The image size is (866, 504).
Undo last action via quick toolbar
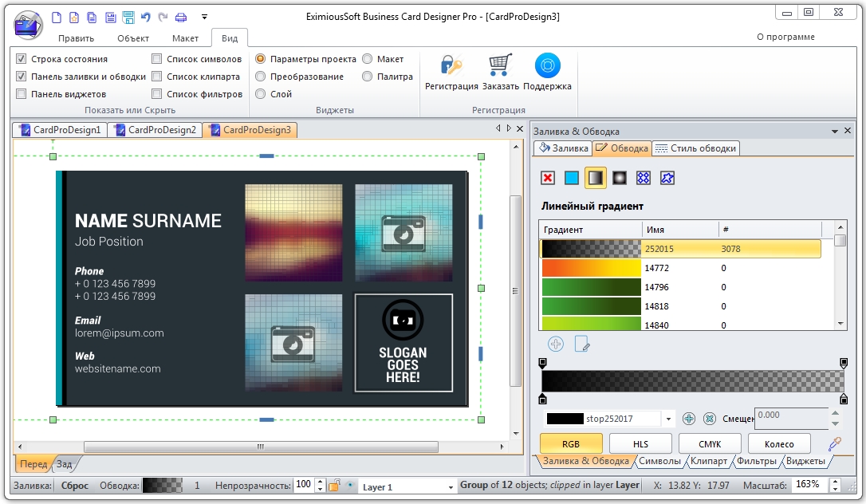[146, 17]
